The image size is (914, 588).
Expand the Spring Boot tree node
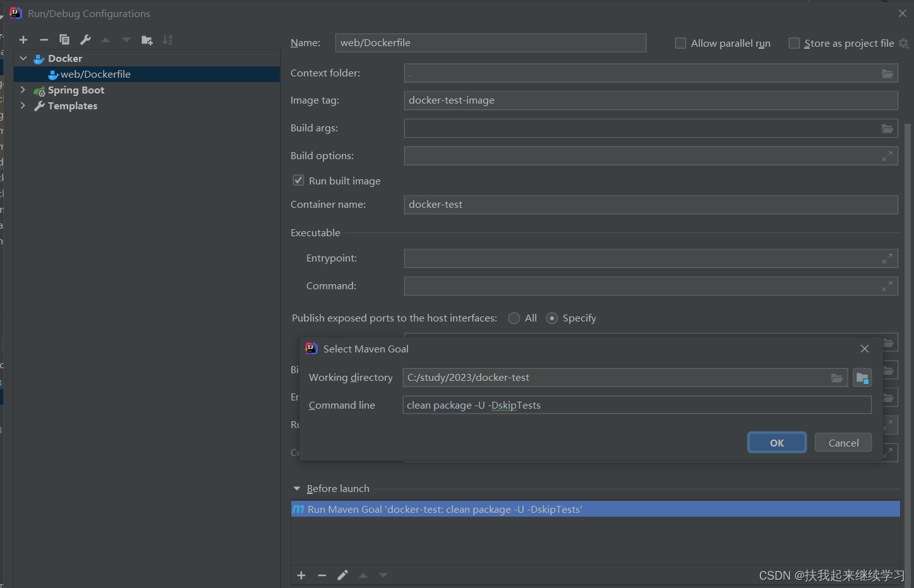click(x=23, y=90)
